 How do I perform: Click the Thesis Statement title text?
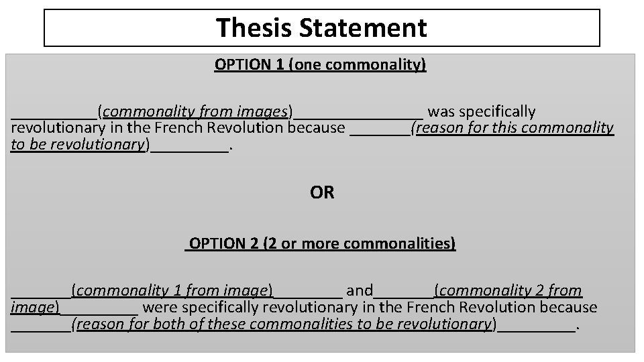pos(321,27)
